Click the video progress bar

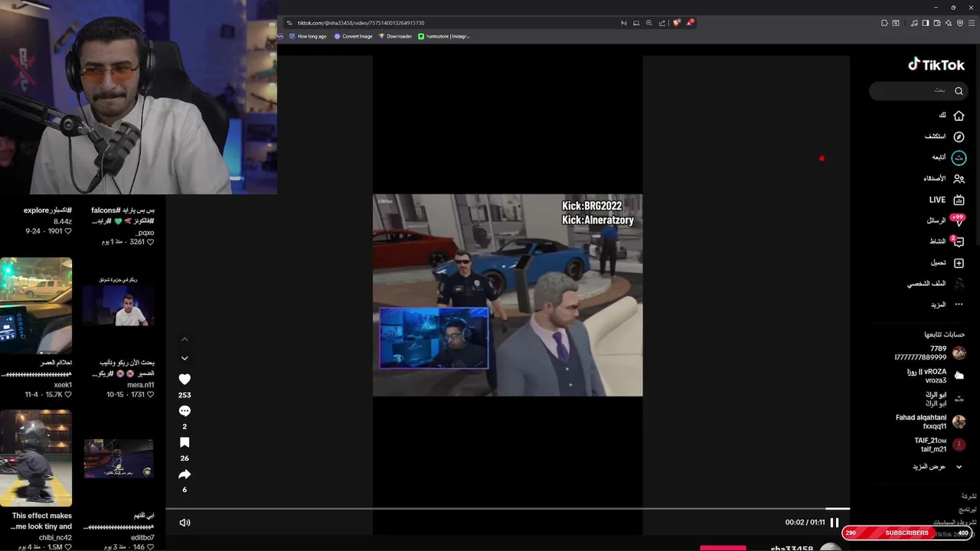(508, 508)
